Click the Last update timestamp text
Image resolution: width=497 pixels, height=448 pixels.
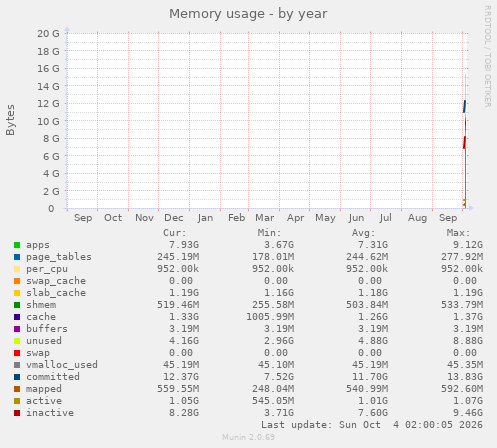pyautogui.click(x=372, y=425)
